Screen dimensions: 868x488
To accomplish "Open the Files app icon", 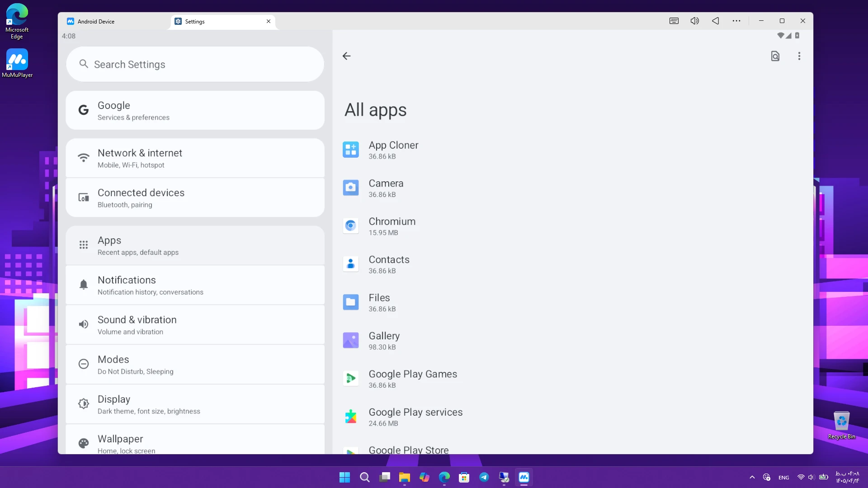I will click(350, 302).
